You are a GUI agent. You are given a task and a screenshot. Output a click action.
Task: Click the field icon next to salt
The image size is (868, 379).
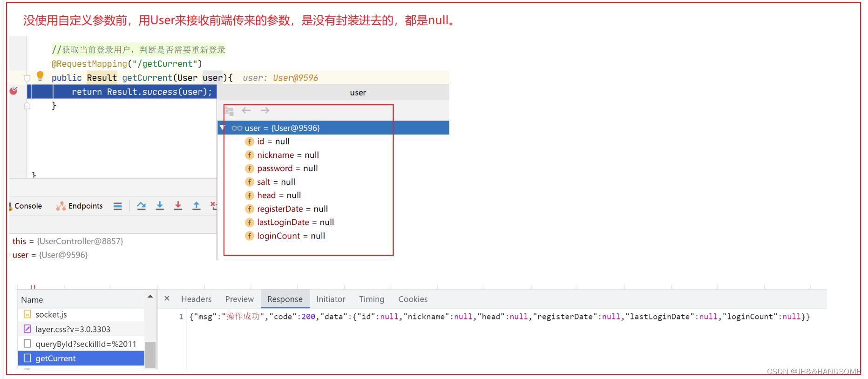tap(250, 182)
